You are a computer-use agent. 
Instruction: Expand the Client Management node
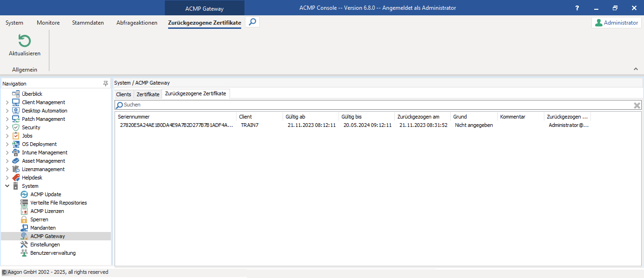tap(7, 102)
